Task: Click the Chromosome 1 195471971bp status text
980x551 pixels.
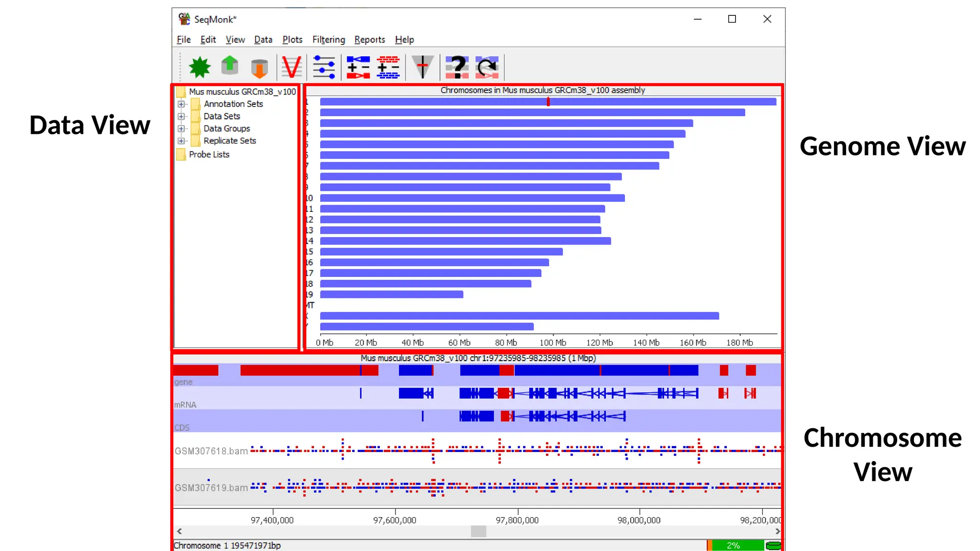Action: coord(227,546)
